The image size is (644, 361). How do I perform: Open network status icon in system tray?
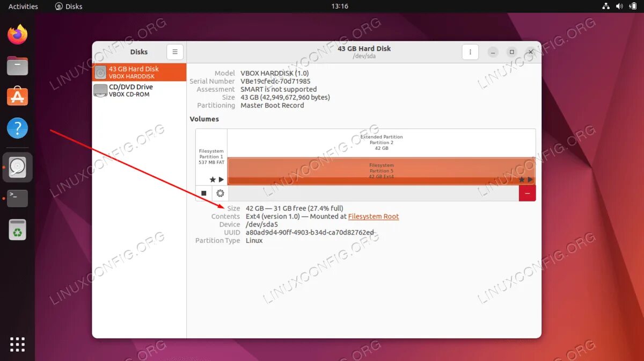coord(606,6)
